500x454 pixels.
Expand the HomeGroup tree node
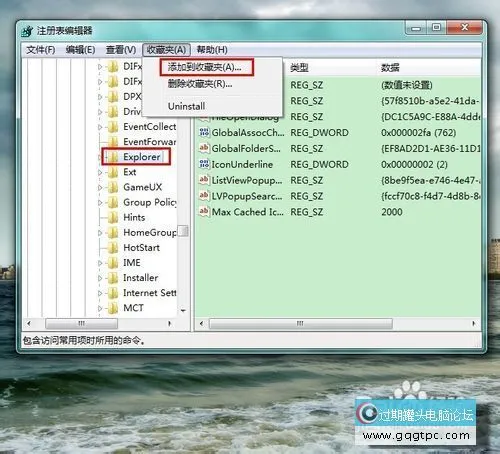click(100, 233)
